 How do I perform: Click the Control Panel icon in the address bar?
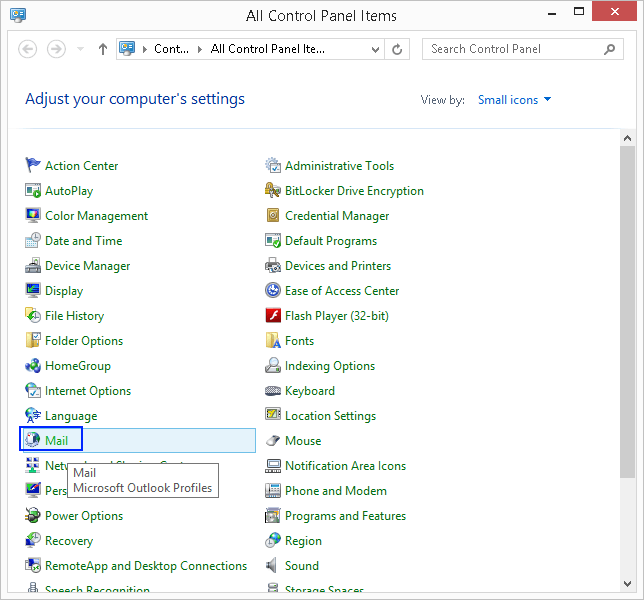pyautogui.click(x=127, y=48)
